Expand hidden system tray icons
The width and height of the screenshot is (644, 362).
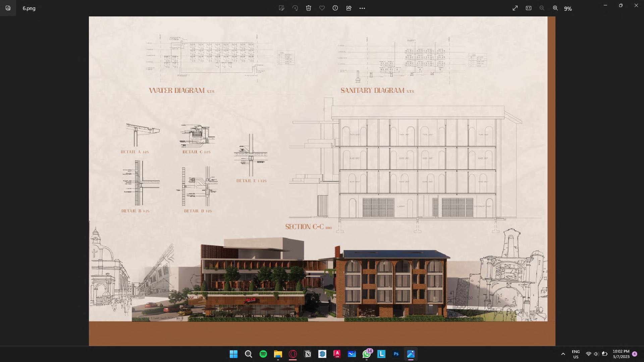click(563, 354)
